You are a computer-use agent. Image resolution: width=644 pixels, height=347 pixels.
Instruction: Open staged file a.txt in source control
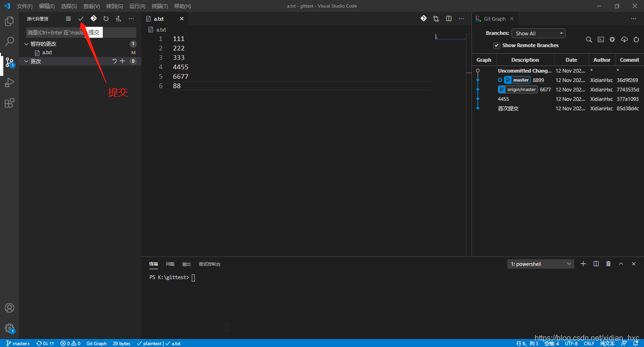(80, 53)
